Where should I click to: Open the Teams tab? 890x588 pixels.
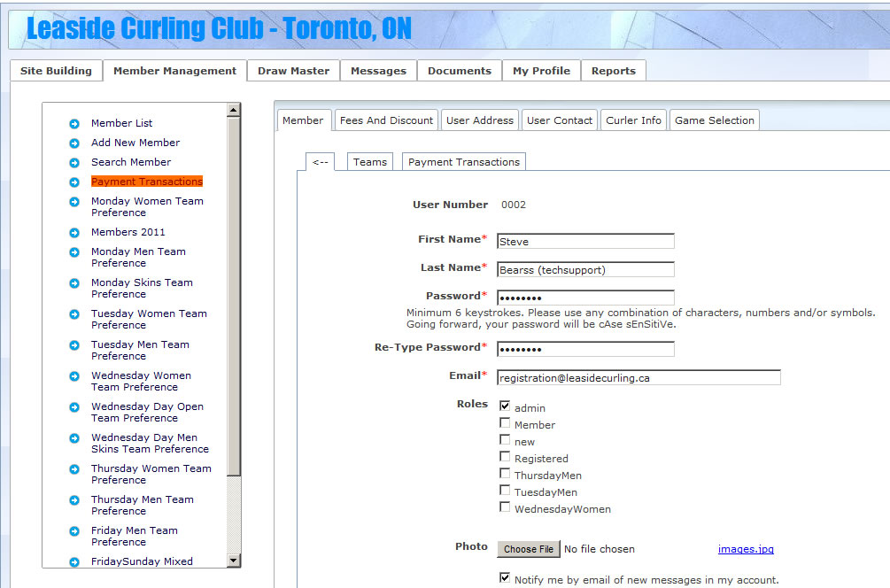click(x=370, y=162)
